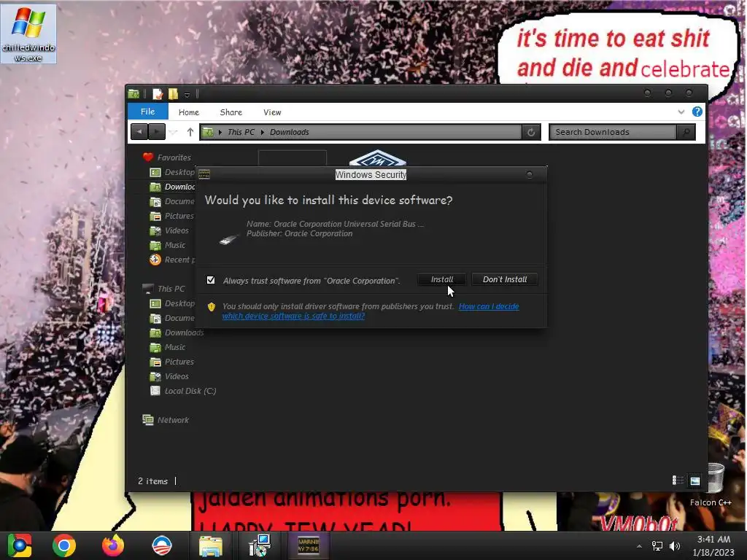Open Google Chrome from the taskbar
The image size is (747, 560).
[64, 545]
